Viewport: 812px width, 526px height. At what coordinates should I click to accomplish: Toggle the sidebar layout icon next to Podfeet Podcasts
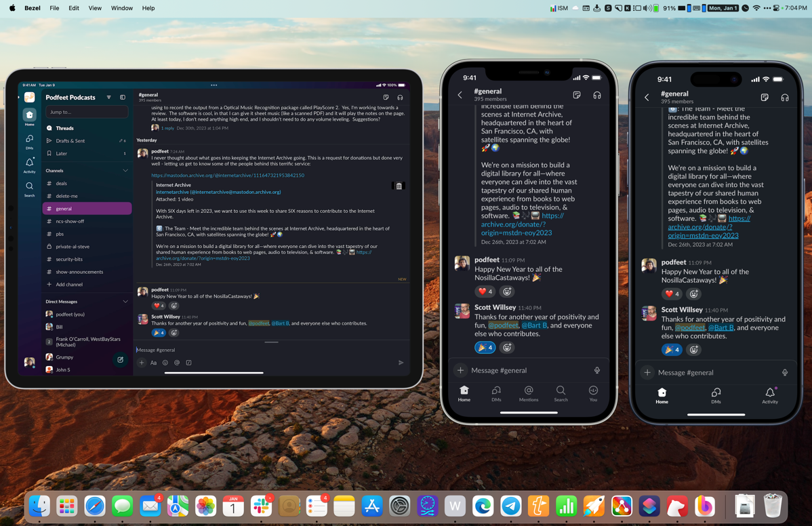123,98
